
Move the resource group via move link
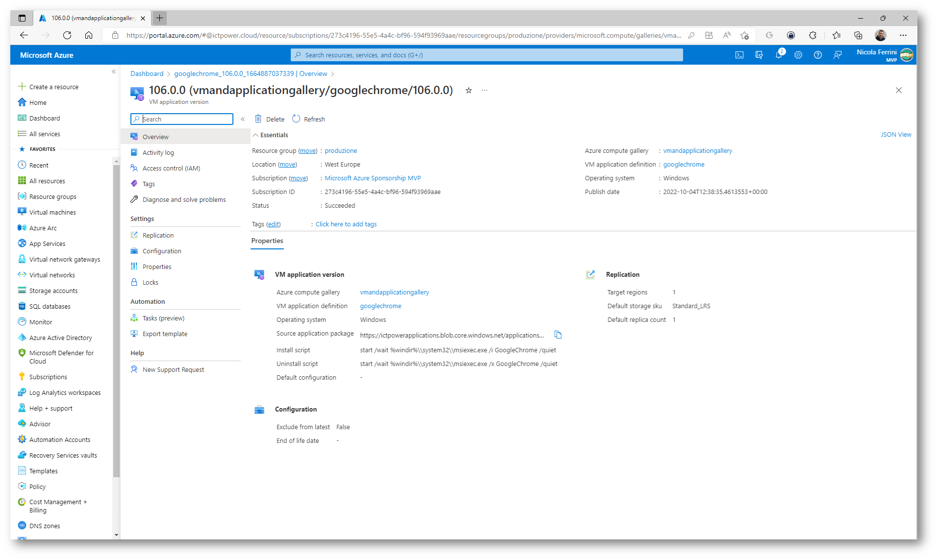pos(308,150)
